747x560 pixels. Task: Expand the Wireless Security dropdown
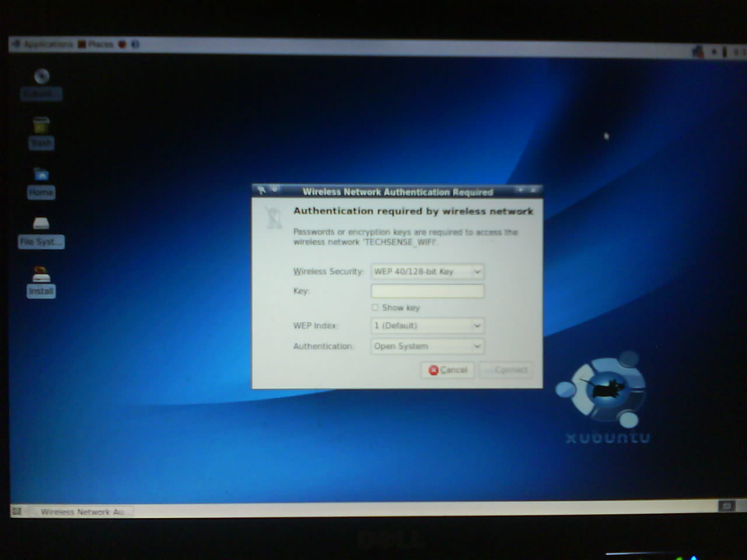pyautogui.click(x=427, y=272)
